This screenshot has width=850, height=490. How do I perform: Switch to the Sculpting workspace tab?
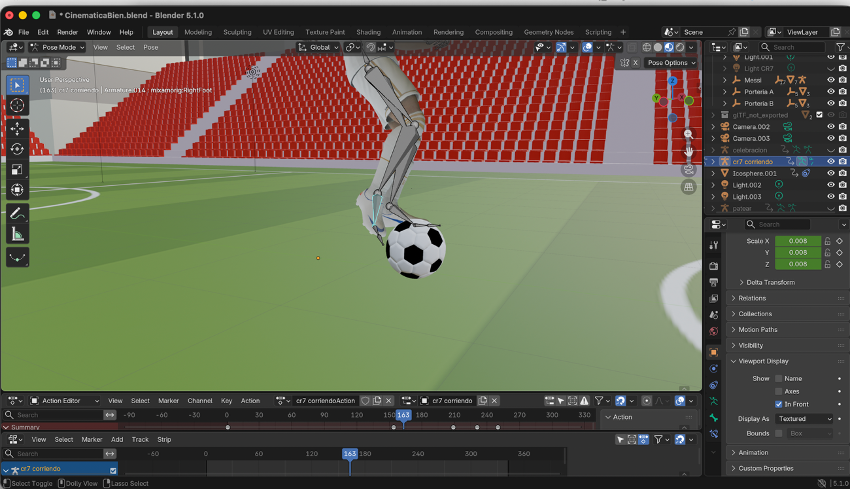tap(237, 32)
